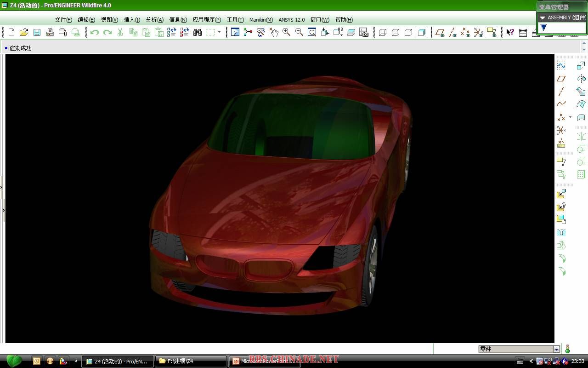Expand message area with scroll arrows
The image size is (588, 368).
pyautogui.click(x=584, y=46)
